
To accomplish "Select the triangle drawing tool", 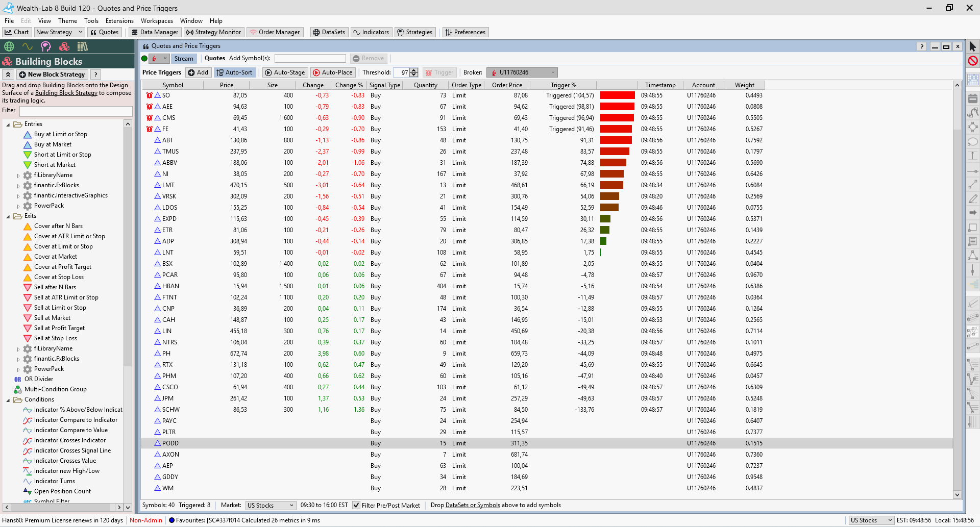I will 973,256.
